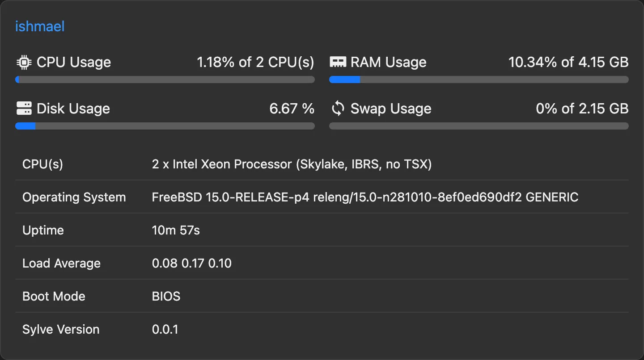Click the Disk usage progress bar
This screenshot has height=360, width=644.
point(165,126)
